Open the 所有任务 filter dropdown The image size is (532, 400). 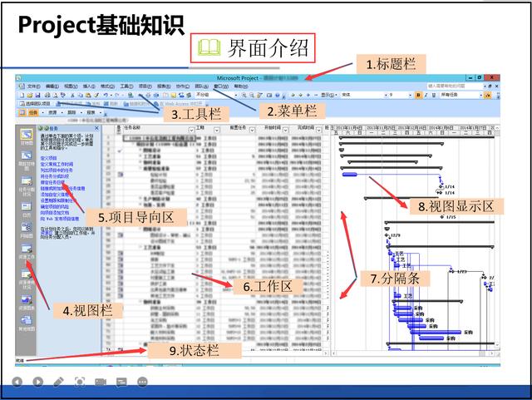480,95
